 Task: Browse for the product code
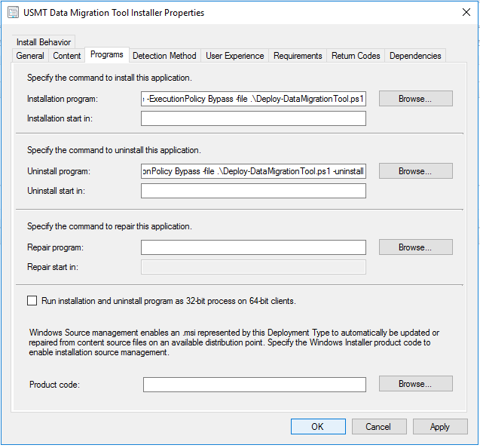415,384
